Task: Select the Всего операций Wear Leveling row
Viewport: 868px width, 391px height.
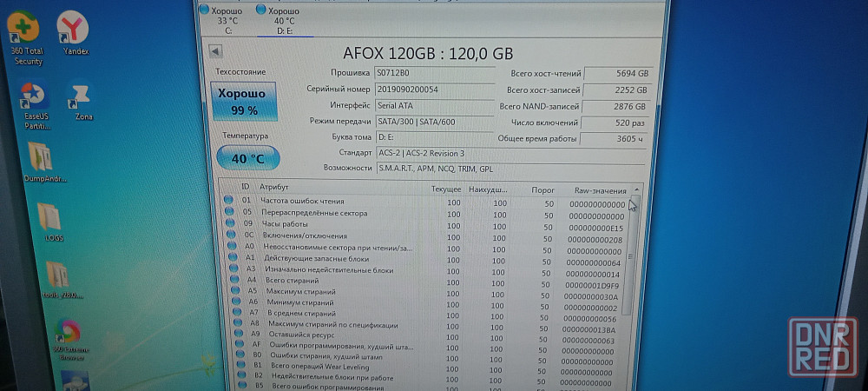Action: 424,368
